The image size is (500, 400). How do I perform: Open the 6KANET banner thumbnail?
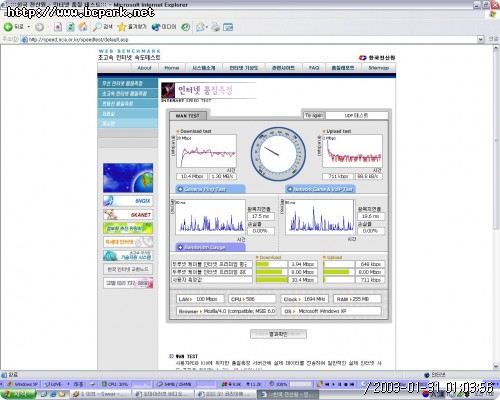pyautogui.click(x=128, y=214)
